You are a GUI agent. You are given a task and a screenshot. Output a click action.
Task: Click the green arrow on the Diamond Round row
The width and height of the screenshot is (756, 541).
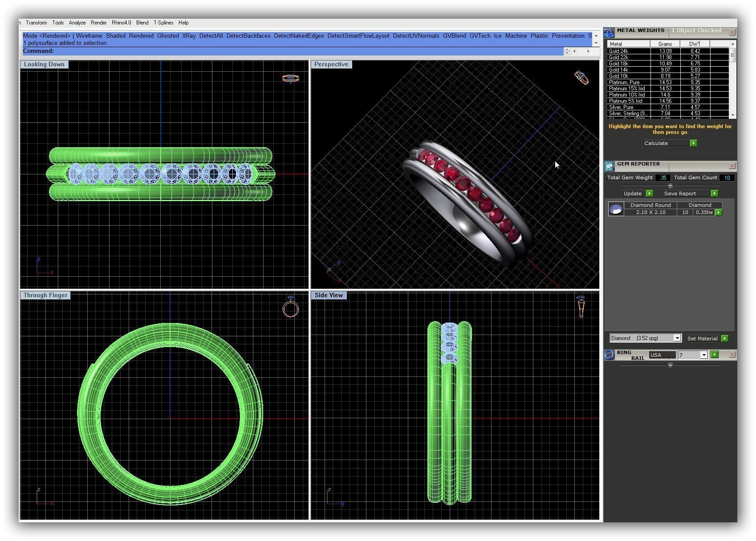pos(718,213)
